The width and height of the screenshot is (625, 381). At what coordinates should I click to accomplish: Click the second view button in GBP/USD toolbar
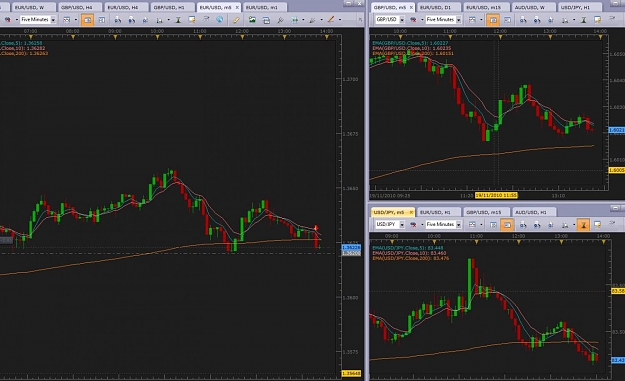pos(507,20)
